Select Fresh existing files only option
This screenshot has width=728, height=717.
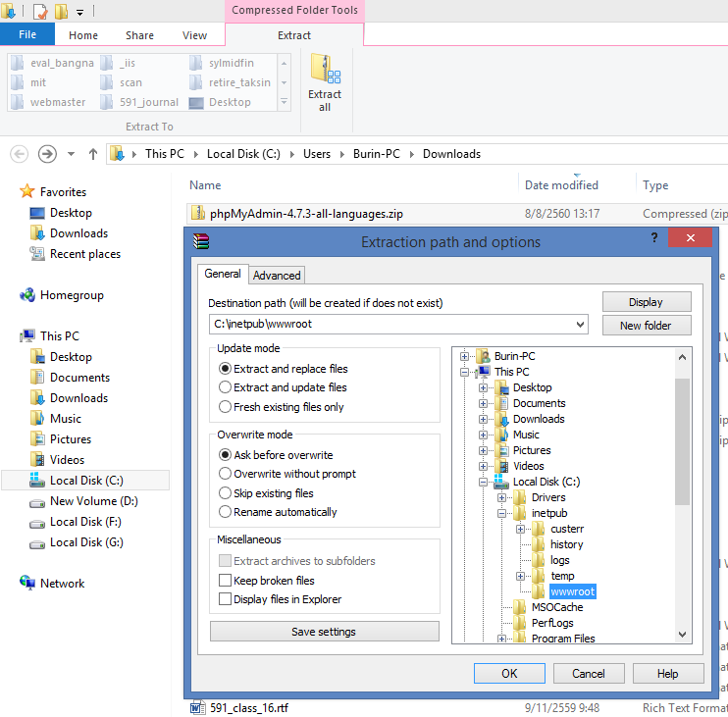pyautogui.click(x=281, y=406)
